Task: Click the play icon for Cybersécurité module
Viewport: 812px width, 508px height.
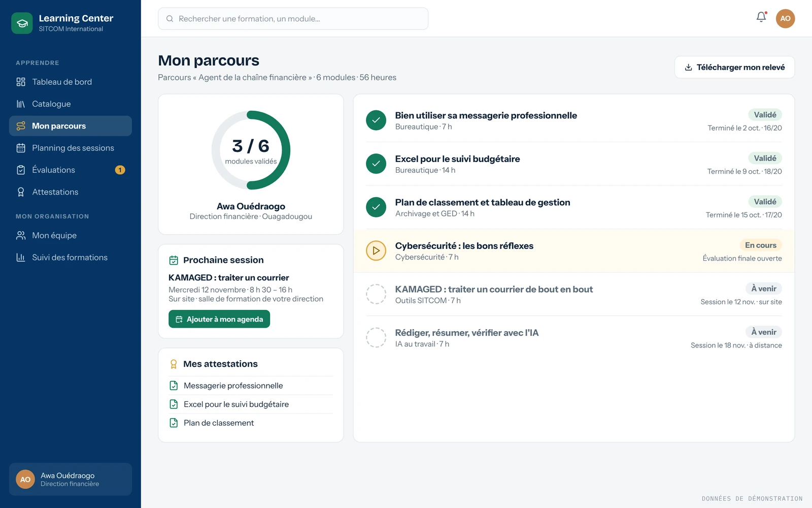Action: [376, 250]
